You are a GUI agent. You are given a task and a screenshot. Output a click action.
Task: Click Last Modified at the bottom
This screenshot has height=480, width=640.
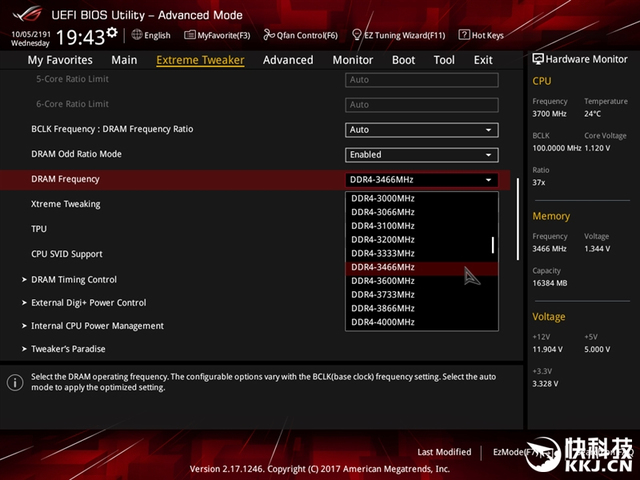coord(444,452)
